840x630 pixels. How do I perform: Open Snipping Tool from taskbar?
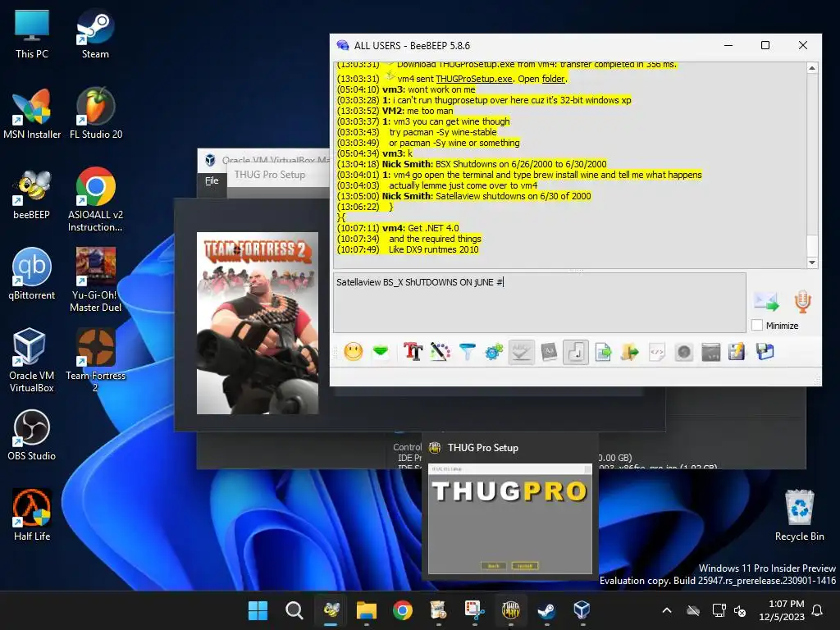pos(474,610)
